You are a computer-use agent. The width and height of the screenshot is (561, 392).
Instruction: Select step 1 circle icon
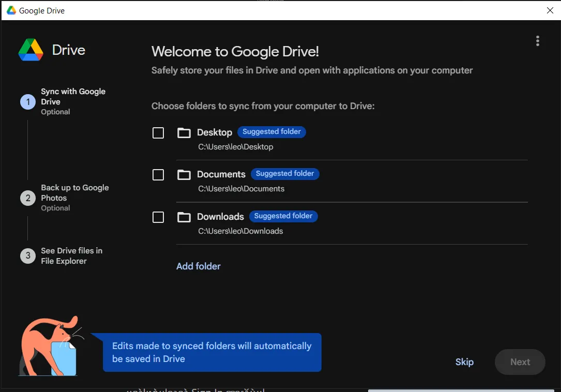[28, 102]
